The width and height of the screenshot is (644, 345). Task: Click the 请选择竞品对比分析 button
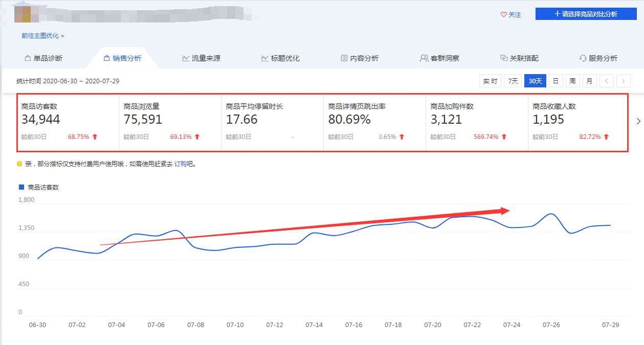pyautogui.click(x=585, y=14)
